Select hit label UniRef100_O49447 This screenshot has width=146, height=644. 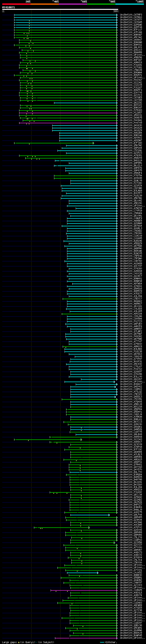click(x=131, y=40)
